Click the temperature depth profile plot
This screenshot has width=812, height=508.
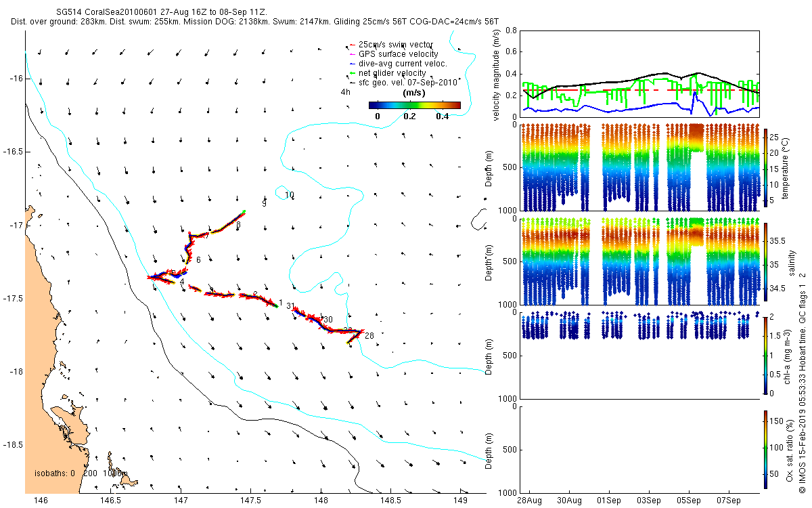click(x=637, y=166)
